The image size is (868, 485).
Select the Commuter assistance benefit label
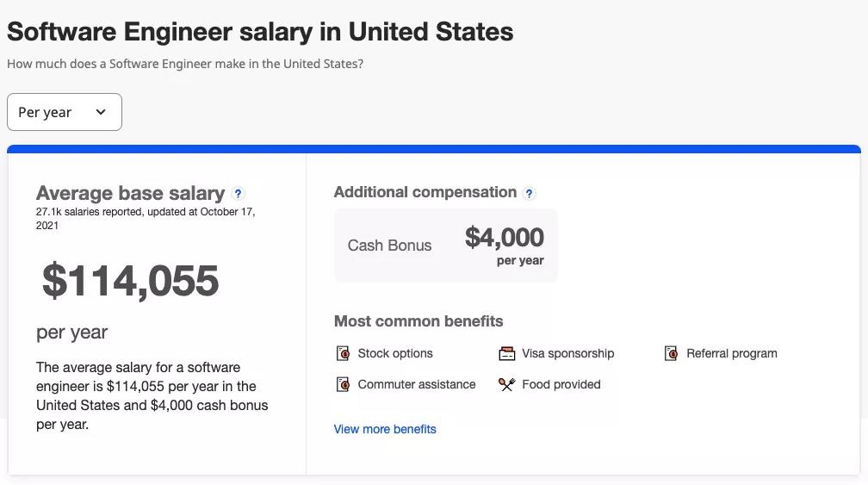[416, 384]
